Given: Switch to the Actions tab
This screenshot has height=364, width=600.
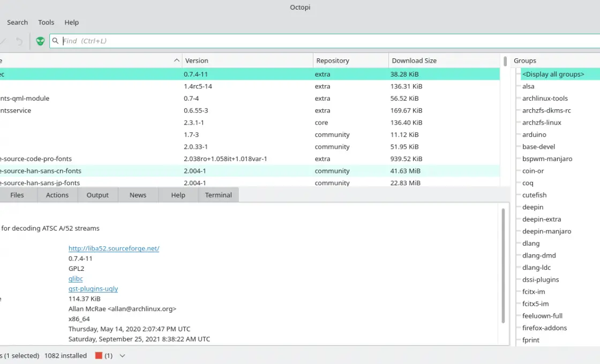Looking at the screenshot, I should tap(57, 195).
